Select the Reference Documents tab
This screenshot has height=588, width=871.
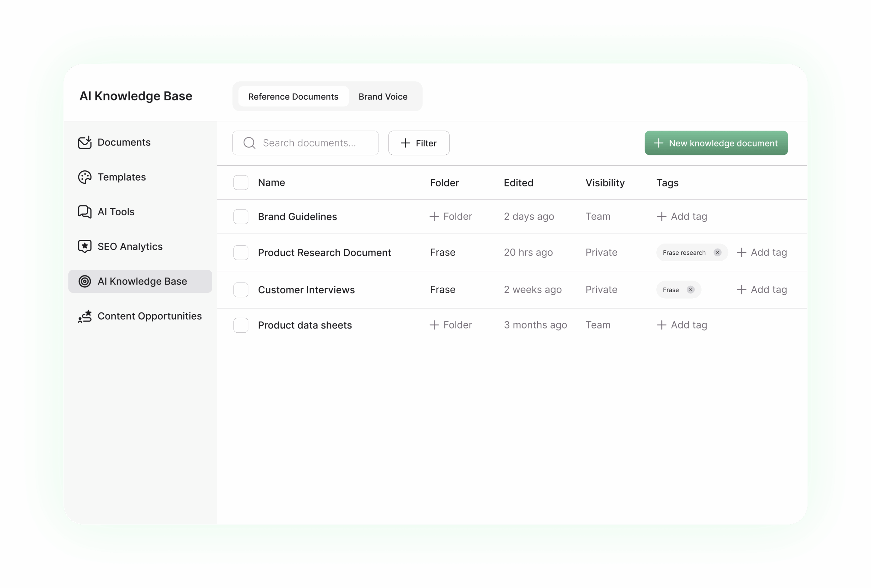coord(293,97)
